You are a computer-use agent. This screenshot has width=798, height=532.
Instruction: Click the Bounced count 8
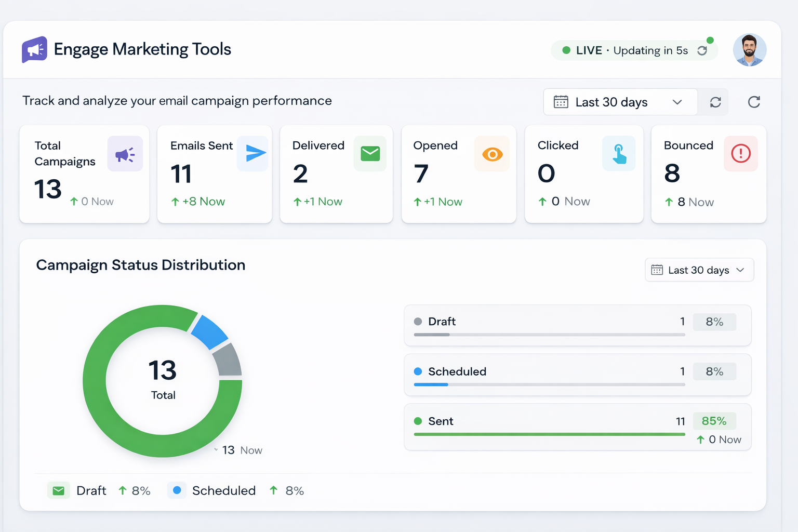tap(672, 173)
